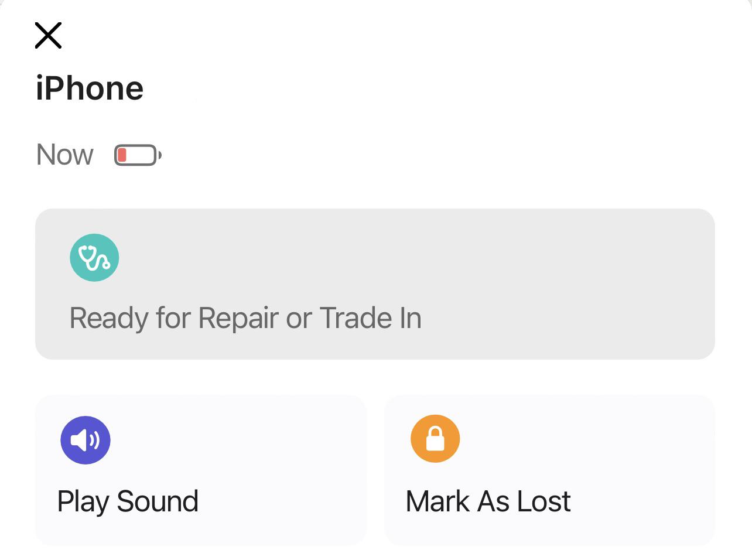The image size is (752, 560).
Task: Expand the iPhone device detail panel
Action: tap(89, 88)
